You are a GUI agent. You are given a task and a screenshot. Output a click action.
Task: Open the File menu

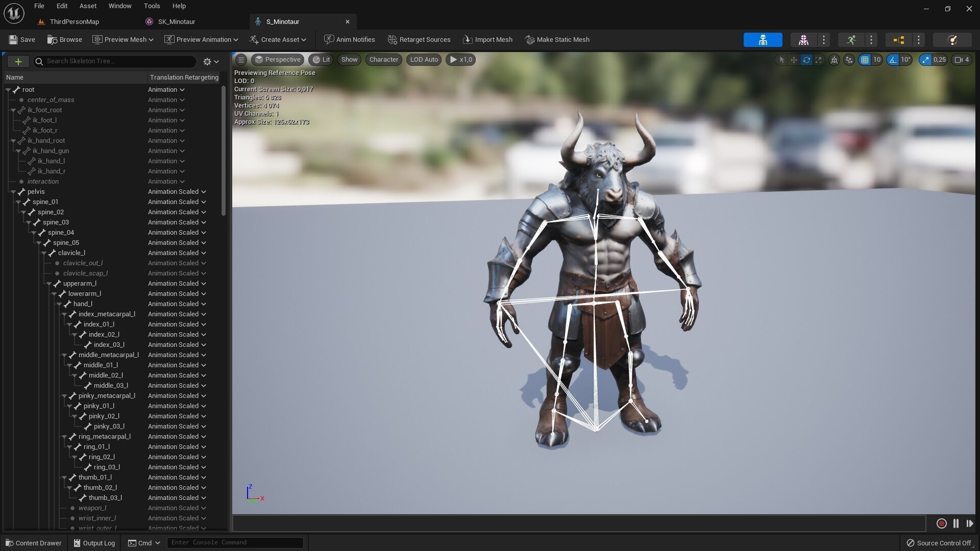[39, 6]
